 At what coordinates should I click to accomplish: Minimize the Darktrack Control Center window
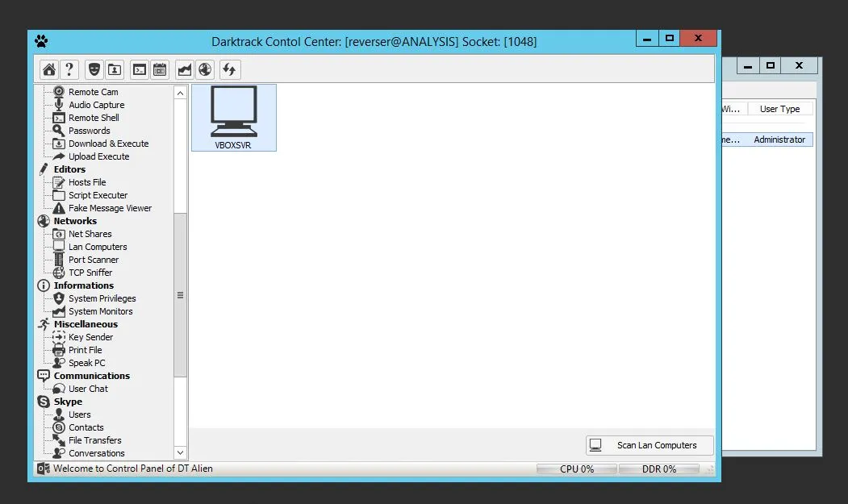coord(647,39)
